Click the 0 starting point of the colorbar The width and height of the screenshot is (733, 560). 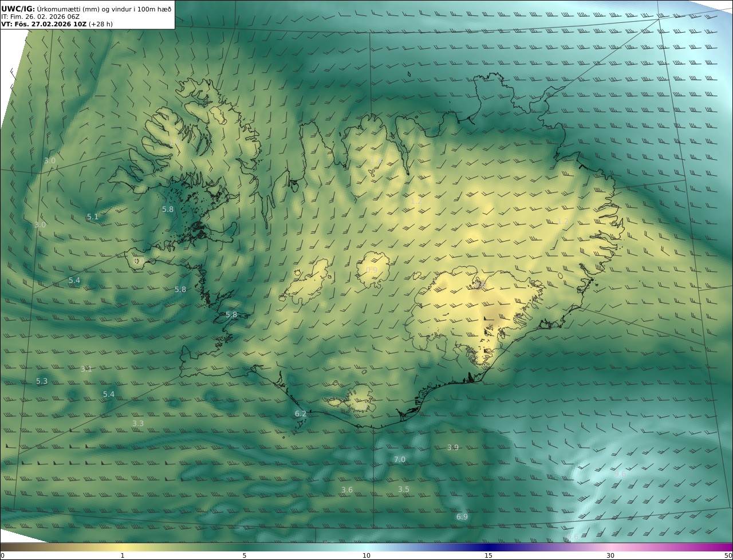click(x=3, y=555)
